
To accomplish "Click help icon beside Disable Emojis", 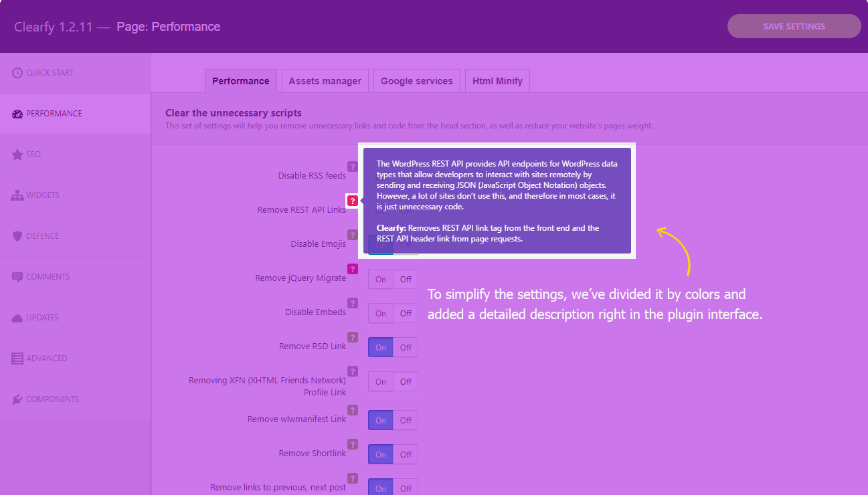I will 353,235.
